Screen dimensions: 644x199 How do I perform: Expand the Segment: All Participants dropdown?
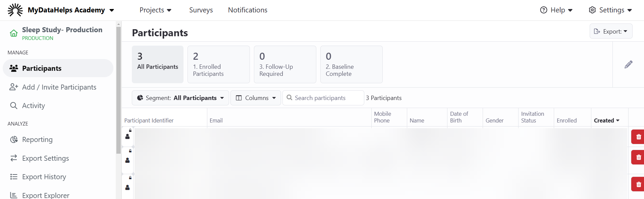point(180,98)
